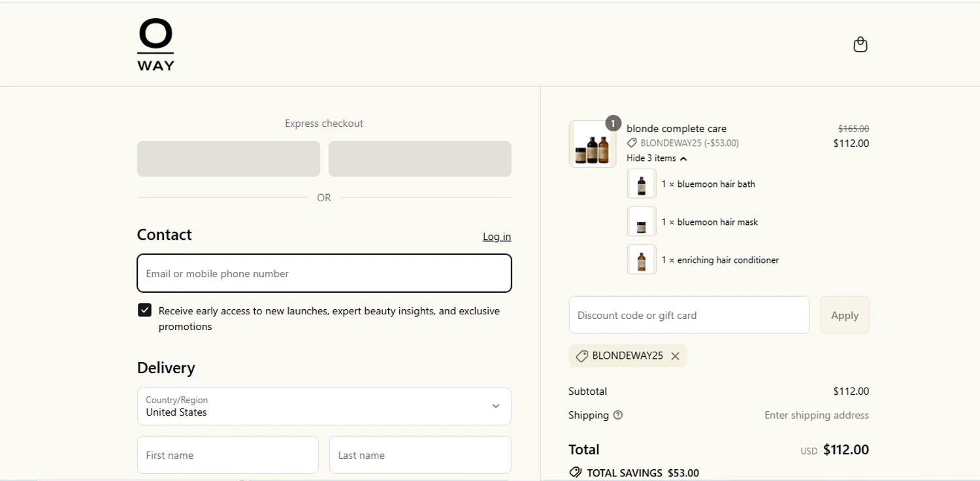This screenshot has height=481, width=980.
Task: Click the bluemoon hair mask thumbnail
Action: 642,222
